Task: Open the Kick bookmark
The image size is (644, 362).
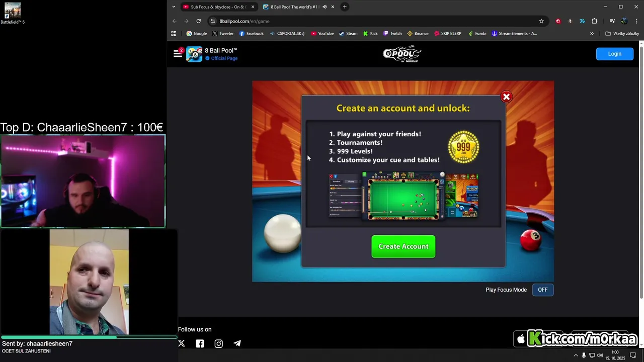Action: (370, 34)
